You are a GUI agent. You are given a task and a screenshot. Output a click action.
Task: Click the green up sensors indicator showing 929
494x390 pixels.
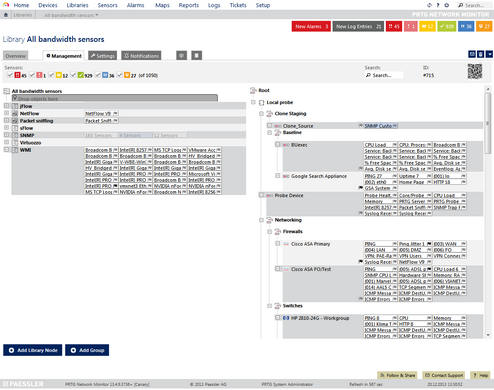[x=447, y=26]
